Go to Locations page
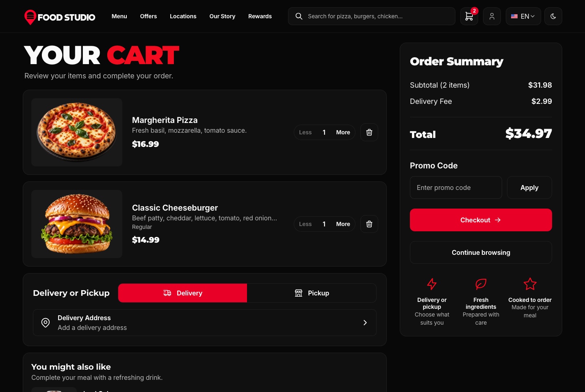The image size is (585, 392). (x=183, y=16)
